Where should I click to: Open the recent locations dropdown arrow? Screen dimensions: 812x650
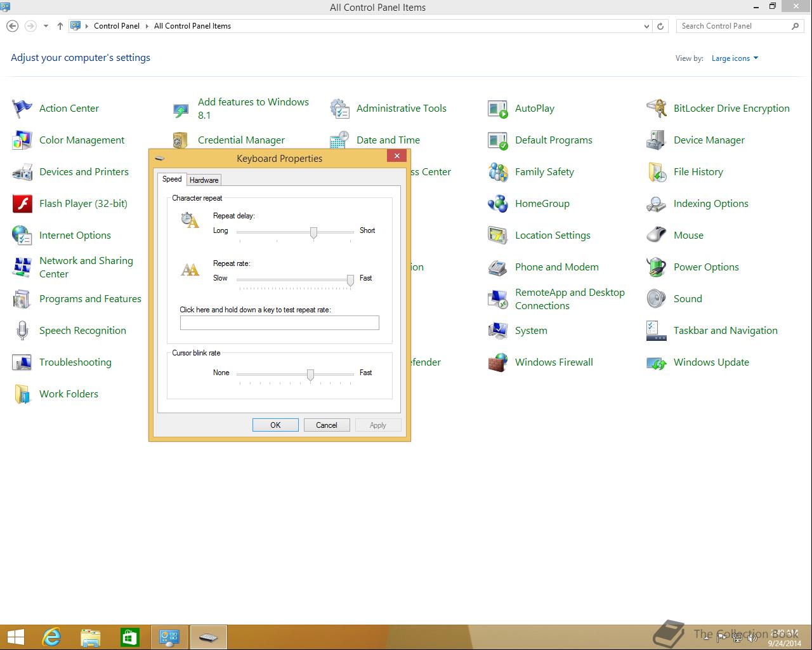coord(46,26)
